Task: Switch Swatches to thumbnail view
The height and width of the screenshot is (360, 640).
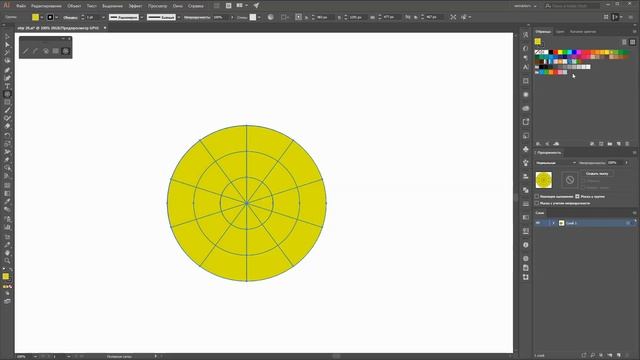Action: pyautogui.click(x=632, y=42)
